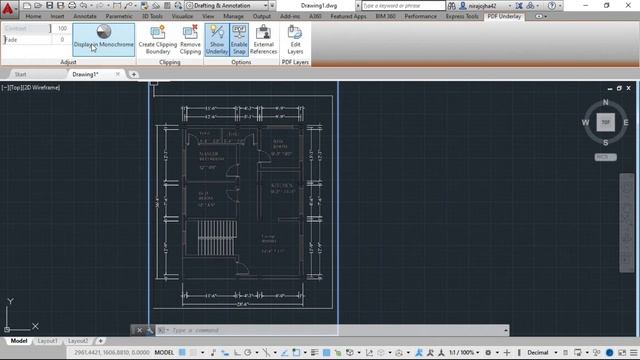Toggle lineweight display in status bar
This screenshot has height=360, width=640.
314,353
